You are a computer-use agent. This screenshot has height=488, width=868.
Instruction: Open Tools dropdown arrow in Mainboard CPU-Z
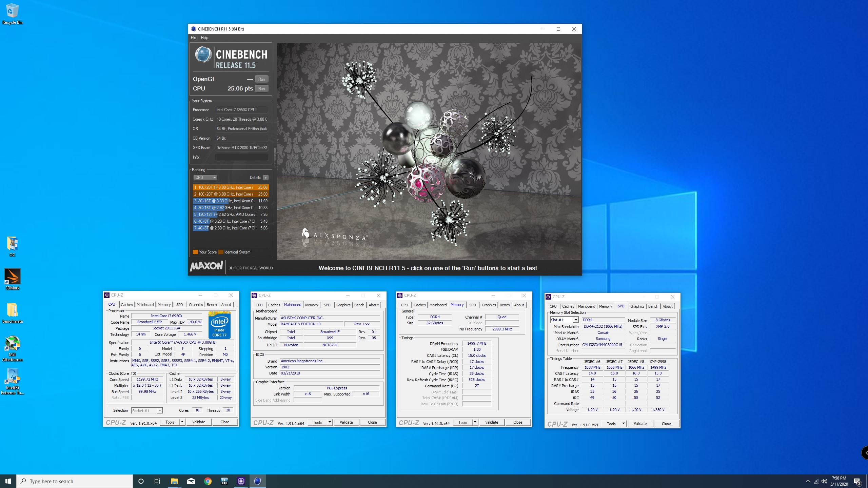click(x=330, y=422)
